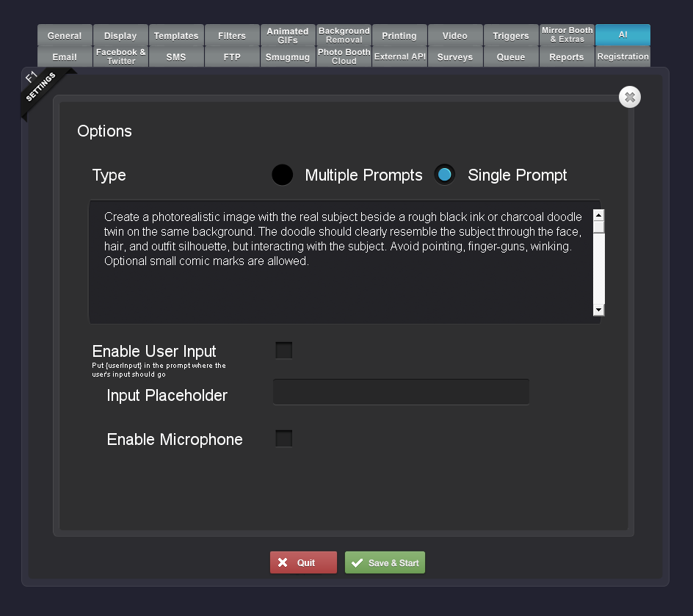The image size is (693, 616).
Task: Enable the User Input checkbox
Action: (x=284, y=350)
